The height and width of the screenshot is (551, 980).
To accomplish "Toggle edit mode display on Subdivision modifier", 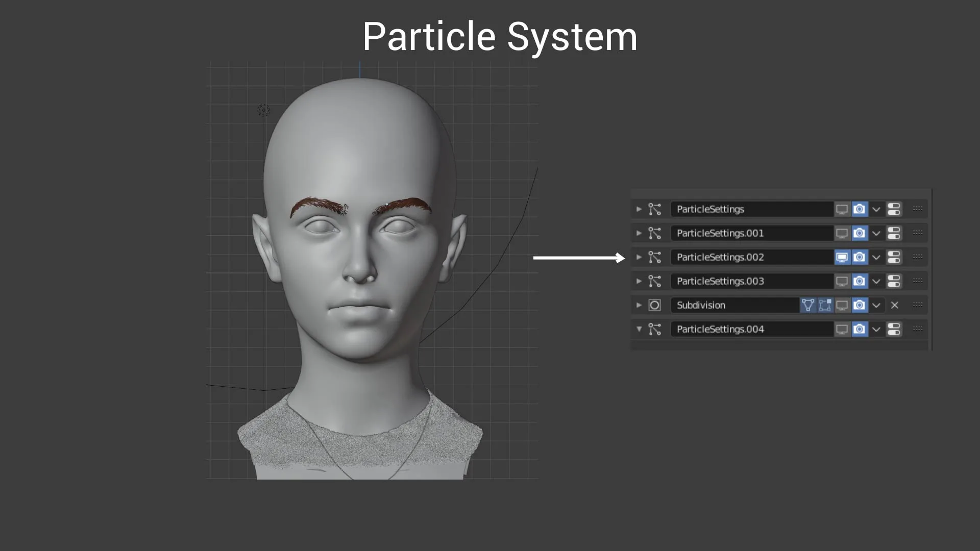I will tap(807, 305).
